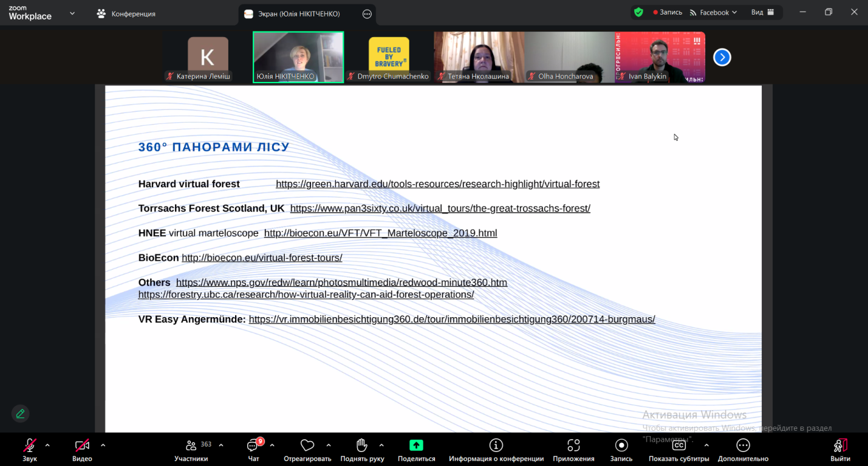Switch to the Конференция tab
868x466 pixels.
tap(127, 14)
